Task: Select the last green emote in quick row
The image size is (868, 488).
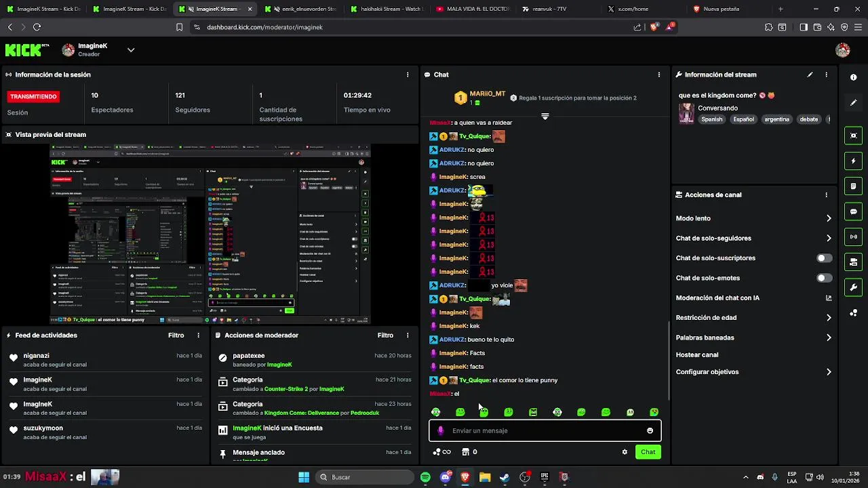Action: [x=654, y=412]
